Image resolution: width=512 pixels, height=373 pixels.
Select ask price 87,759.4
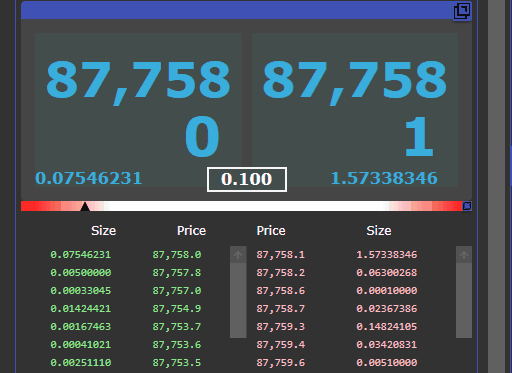point(281,345)
